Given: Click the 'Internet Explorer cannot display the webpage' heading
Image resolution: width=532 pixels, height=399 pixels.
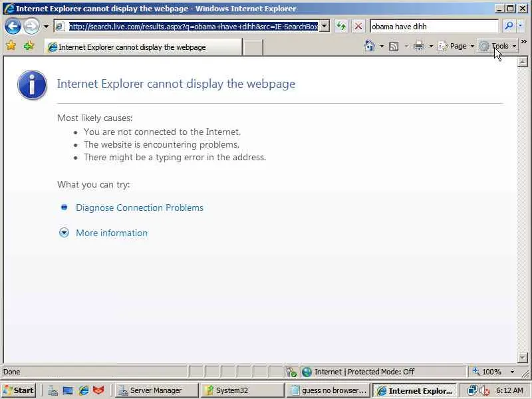Looking at the screenshot, I should click(x=176, y=84).
